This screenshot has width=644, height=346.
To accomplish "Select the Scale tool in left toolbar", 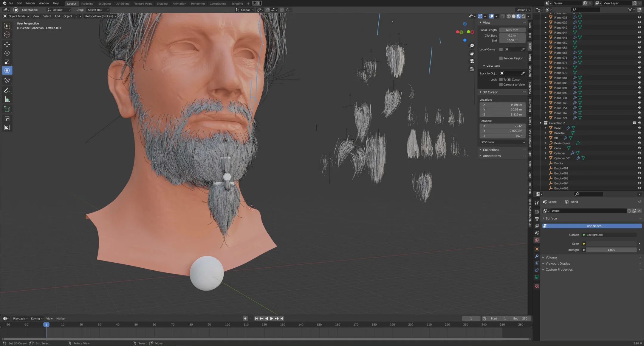I will tap(7, 62).
